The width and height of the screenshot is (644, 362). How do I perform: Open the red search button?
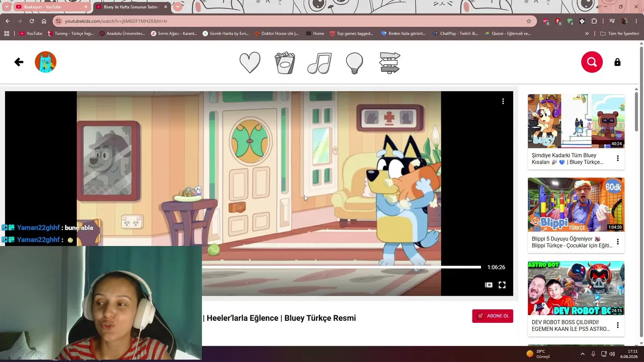pos(592,62)
